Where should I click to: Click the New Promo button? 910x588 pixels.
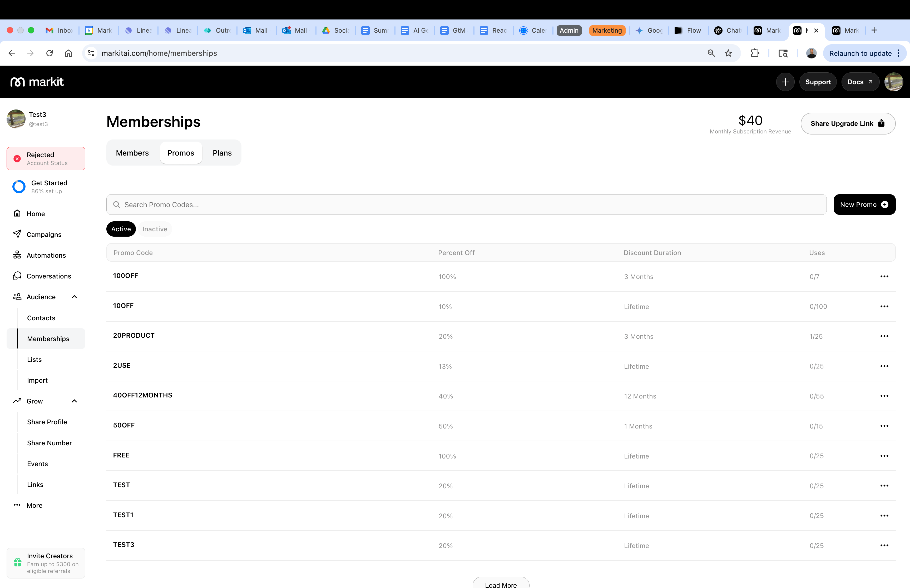pyautogui.click(x=864, y=205)
